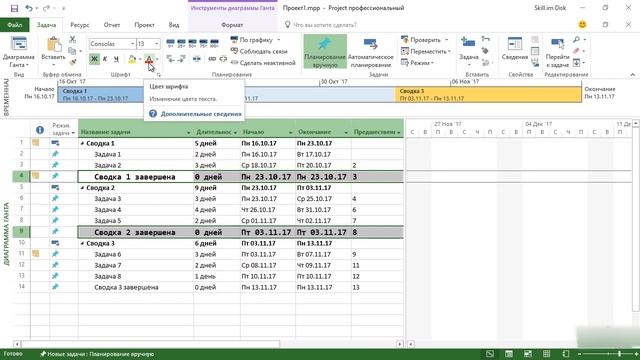Collapse the 'Сводка 2' summary task
Viewport: 640px width, 360px height.
[x=82, y=188]
